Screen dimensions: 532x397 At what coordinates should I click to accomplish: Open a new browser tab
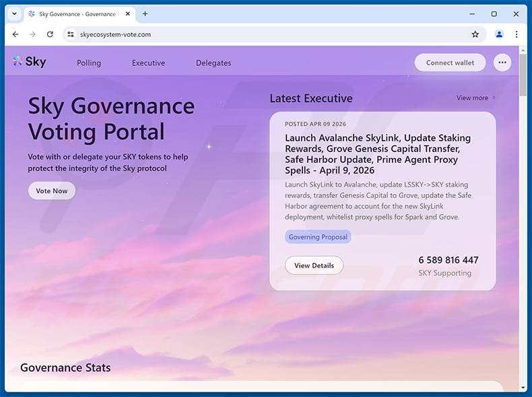tap(145, 14)
